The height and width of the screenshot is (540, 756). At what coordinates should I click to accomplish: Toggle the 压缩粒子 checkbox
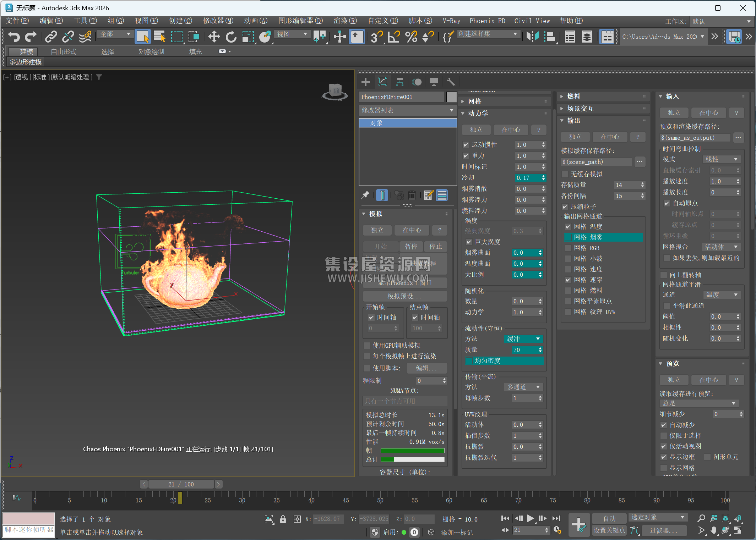point(565,207)
